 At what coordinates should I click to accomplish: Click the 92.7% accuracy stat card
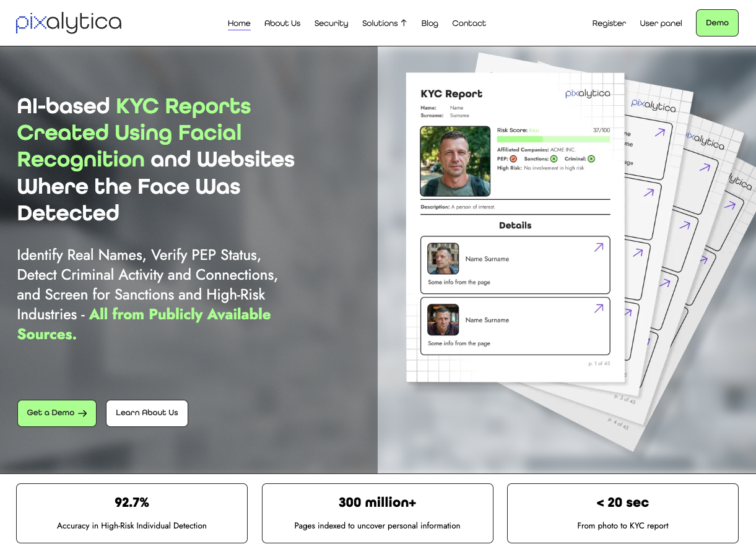click(132, 514)
